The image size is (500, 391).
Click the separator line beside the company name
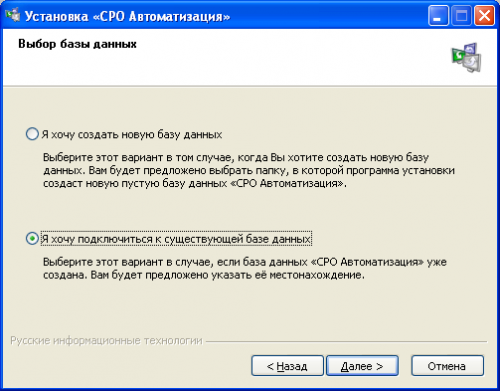point(346,341)
